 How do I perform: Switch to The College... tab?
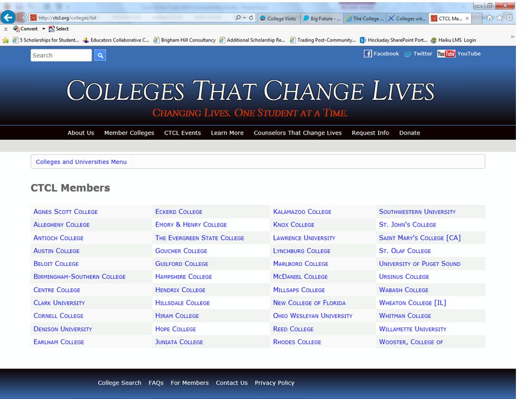(x=365, y=18)
